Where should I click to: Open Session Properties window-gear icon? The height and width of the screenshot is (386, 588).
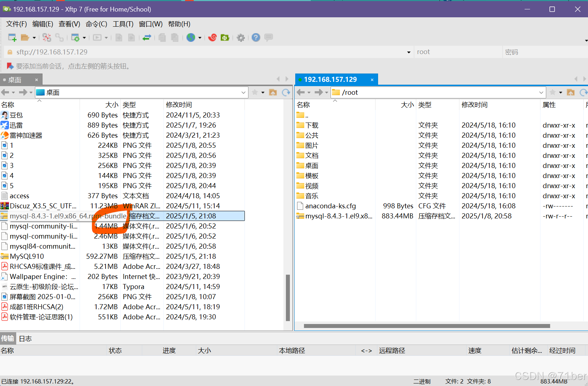(x=75, y=37)
